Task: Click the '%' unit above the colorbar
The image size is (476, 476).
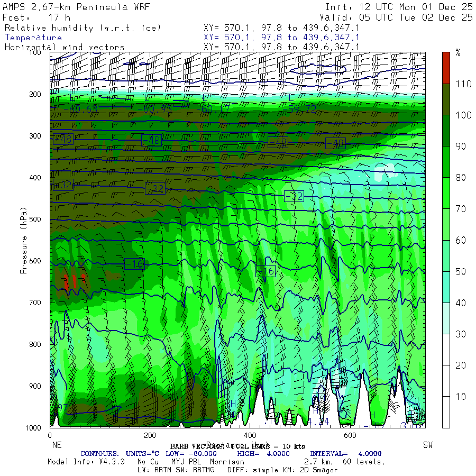Action: tap(458, 52)
